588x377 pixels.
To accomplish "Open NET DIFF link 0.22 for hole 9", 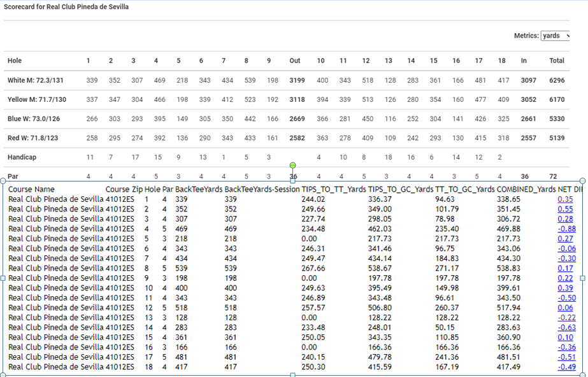I will [565, 278].
